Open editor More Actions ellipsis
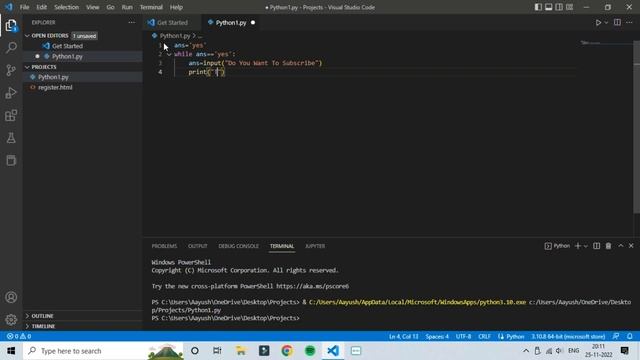The height and width of the screenshot is (360, 640). click(629, 22)
